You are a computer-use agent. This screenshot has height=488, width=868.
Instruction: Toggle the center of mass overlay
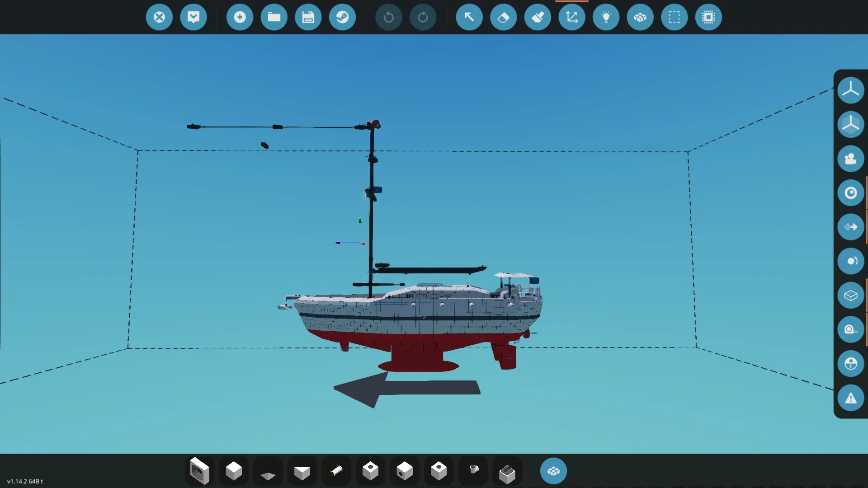850,193
